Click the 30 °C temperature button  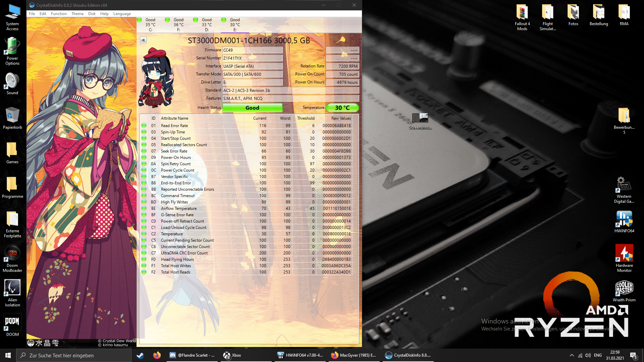pyautogui.click(x=342, y=108)
